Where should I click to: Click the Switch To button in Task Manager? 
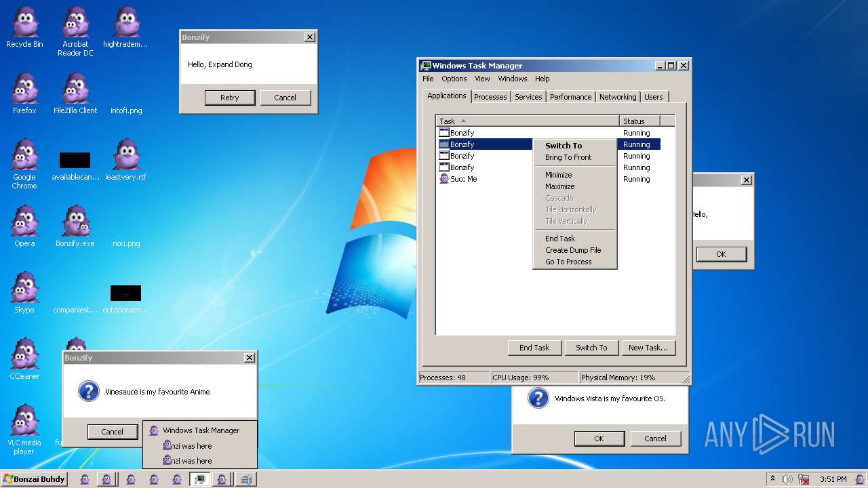(591, 348)
